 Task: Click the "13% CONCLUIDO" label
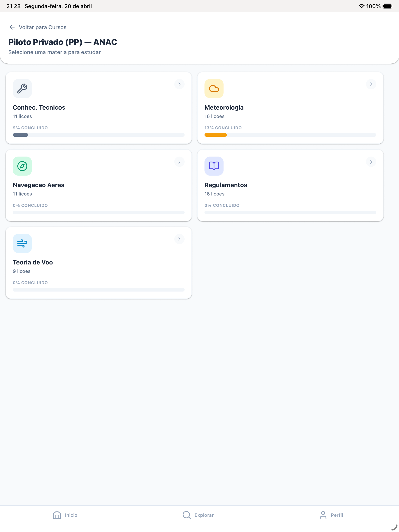223,128
